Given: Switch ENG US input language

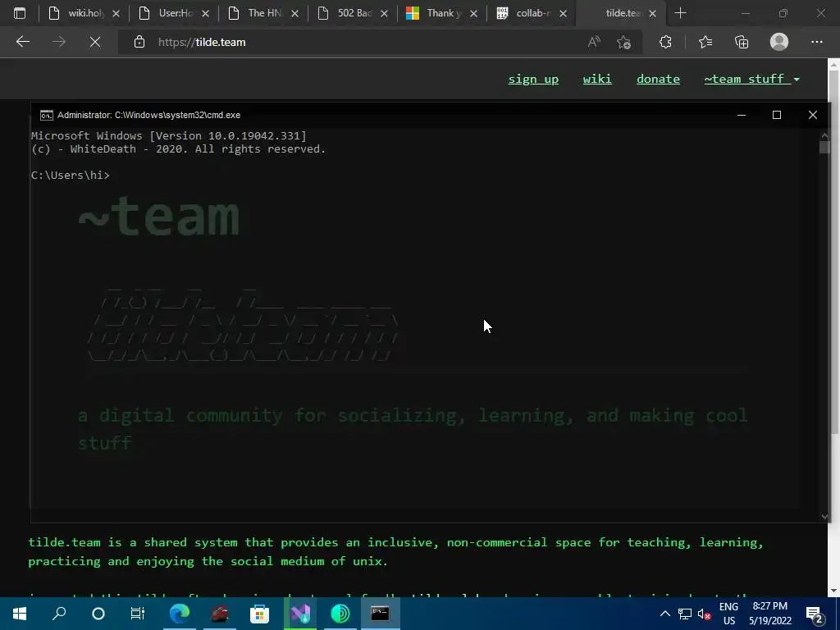Looking at the screenshot, I should (728, 614).
